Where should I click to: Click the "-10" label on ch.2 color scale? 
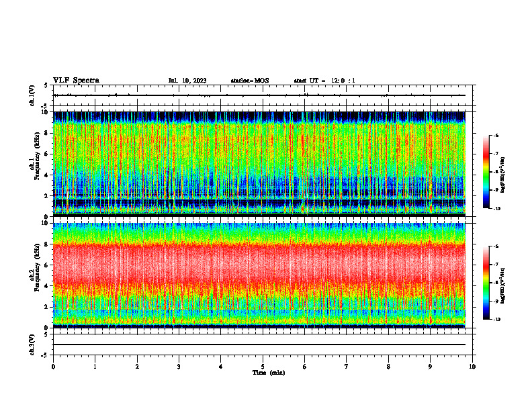[497, 320]
